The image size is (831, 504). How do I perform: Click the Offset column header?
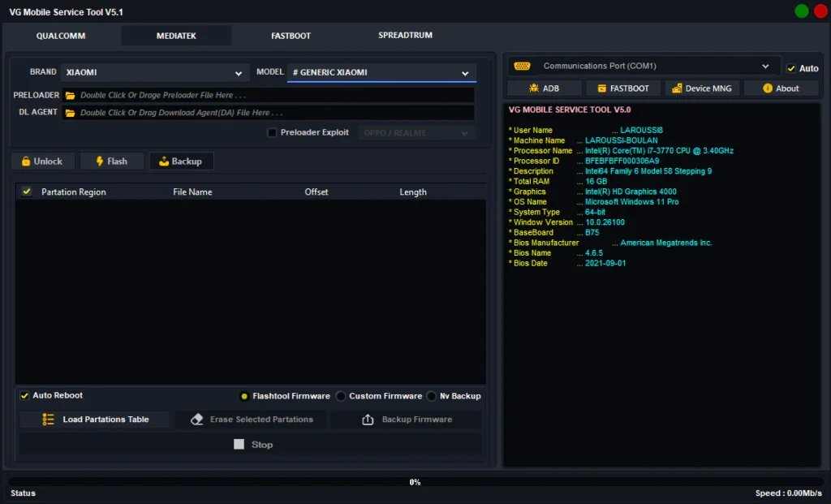(316, 192)
